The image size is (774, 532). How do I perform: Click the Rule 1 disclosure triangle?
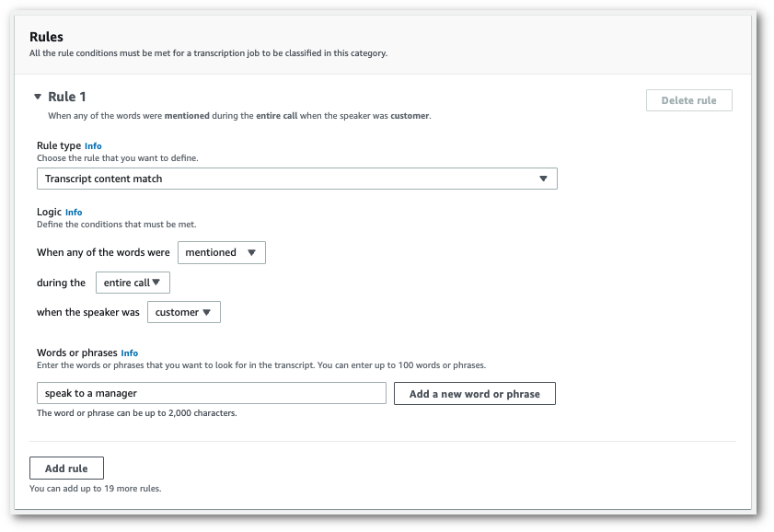[x=37, y=96]
